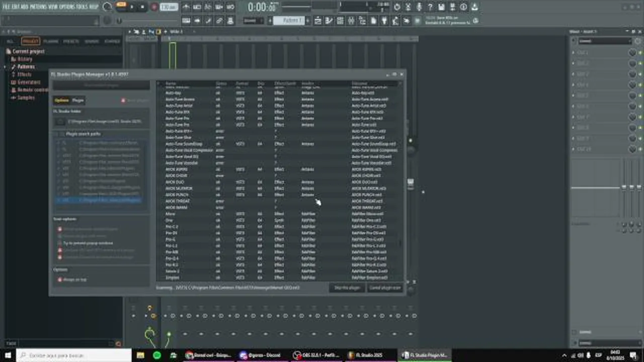644x362 pixels.
Task: Switch to the SOUNDS browser tab
Action: (92, 41)
